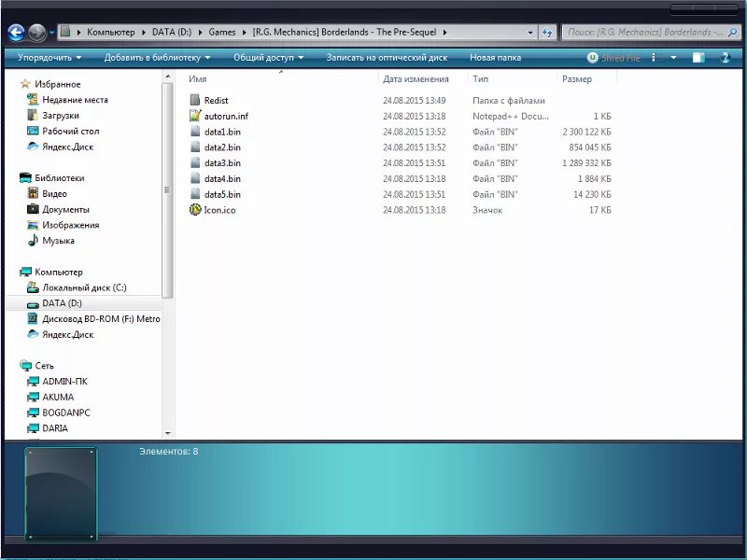Select the data4.bin file icon
This screenshot has height=560, width=747.
point(195,178)
